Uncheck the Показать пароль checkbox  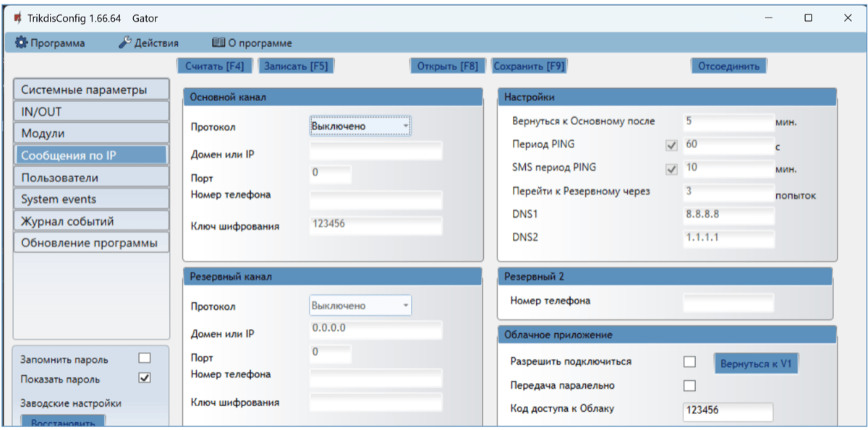coord(145,378)
